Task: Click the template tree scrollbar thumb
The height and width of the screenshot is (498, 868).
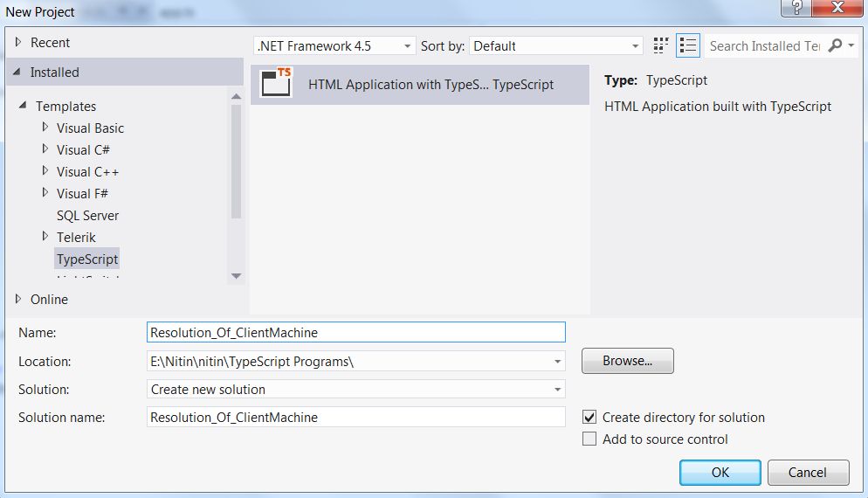Action: (237, 162)
